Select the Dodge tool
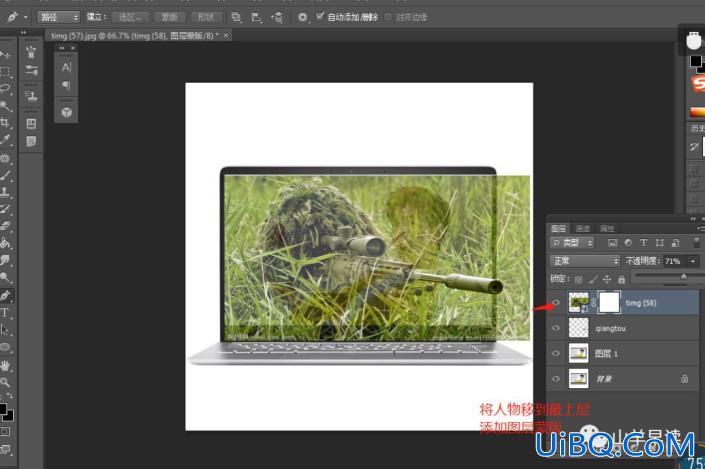Image resolution: width=705 pixels, height=469 pixels. click(x=5, y=277)
